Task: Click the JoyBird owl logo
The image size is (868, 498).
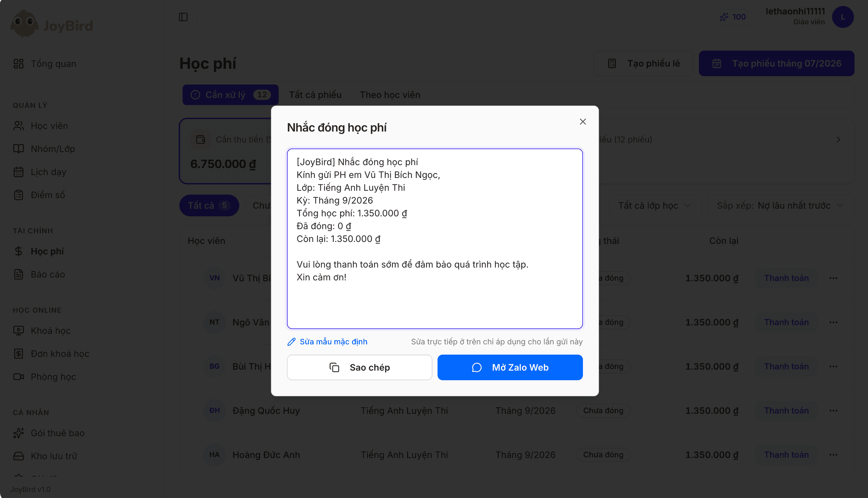Action: [x=24, y=24]
